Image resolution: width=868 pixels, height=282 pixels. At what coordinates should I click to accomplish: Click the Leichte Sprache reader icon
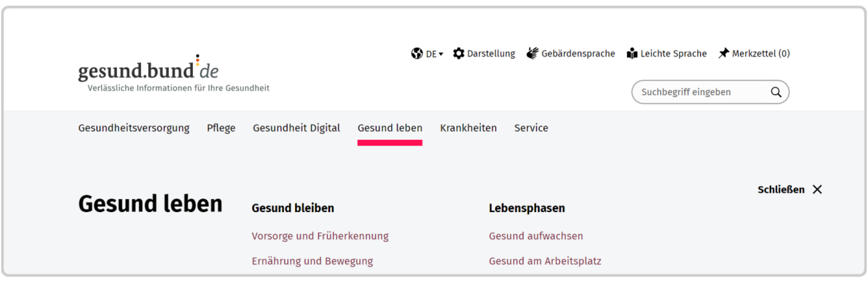point(632,54)
